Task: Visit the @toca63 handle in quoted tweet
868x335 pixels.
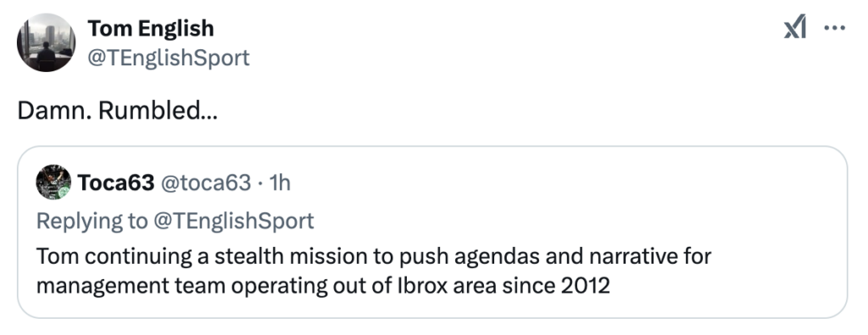Action: point(205,182)
